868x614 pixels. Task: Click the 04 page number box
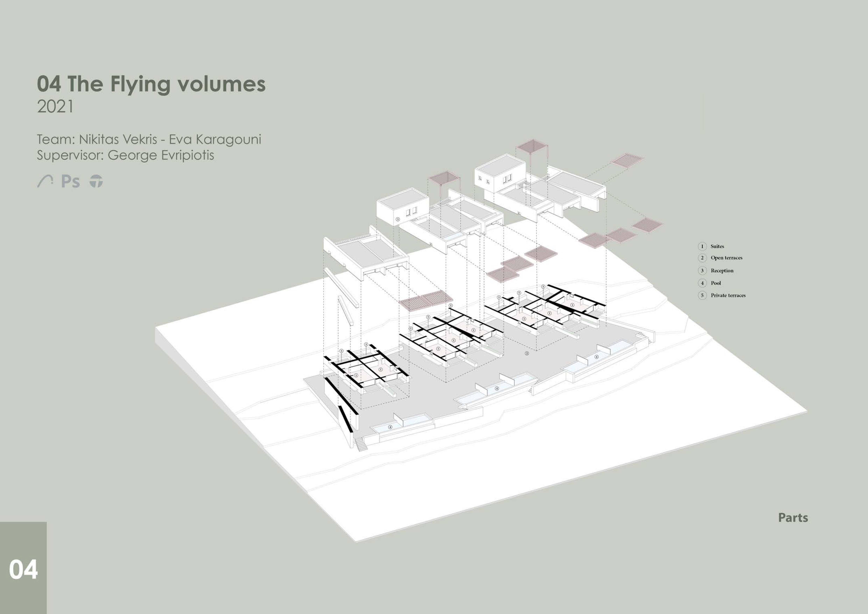(23, 569)
